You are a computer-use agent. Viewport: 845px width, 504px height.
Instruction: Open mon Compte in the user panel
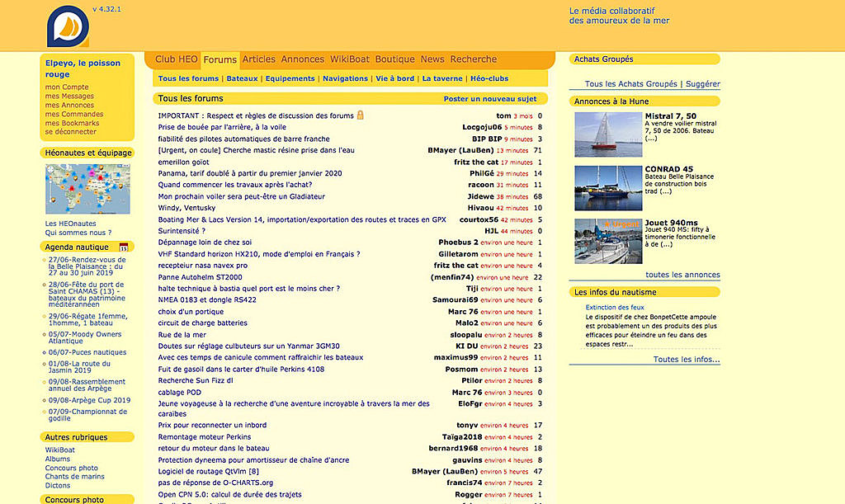tap(67, 87)
